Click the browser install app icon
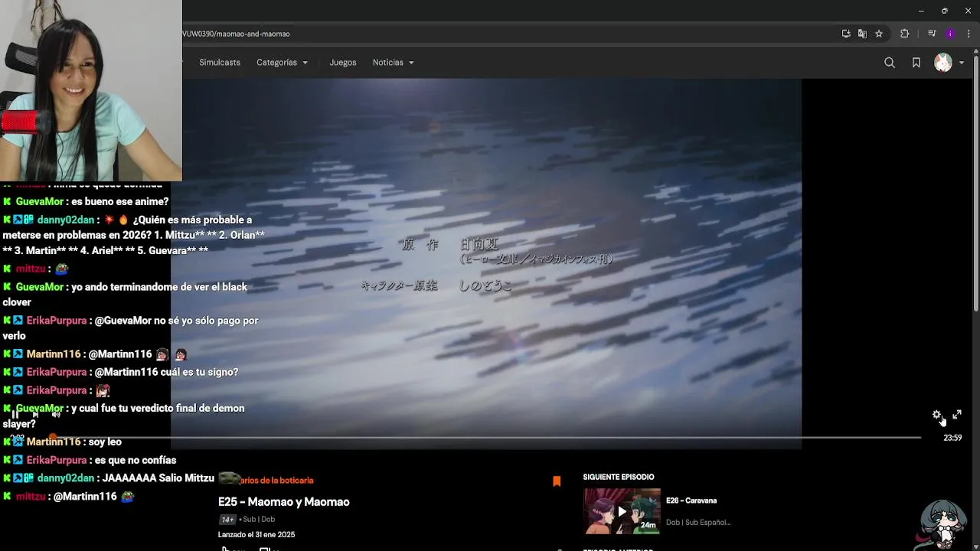Viewport: 980px width, 551px height. [x=846, y=34]
